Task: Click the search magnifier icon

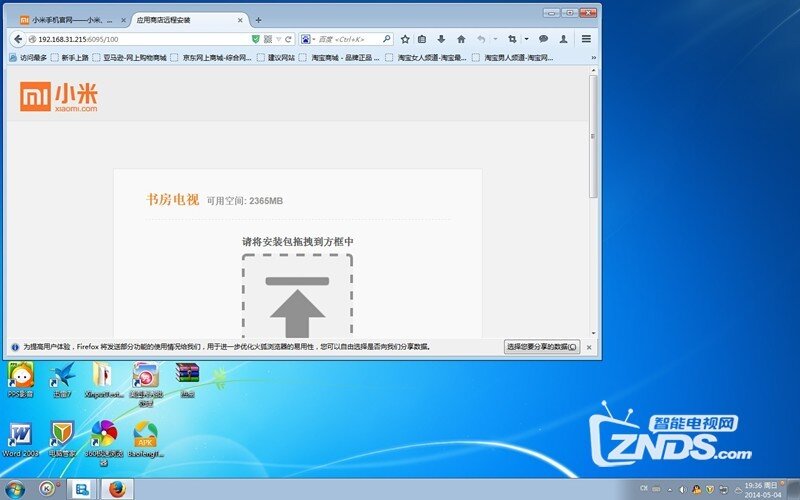Action: click(387, 39)
